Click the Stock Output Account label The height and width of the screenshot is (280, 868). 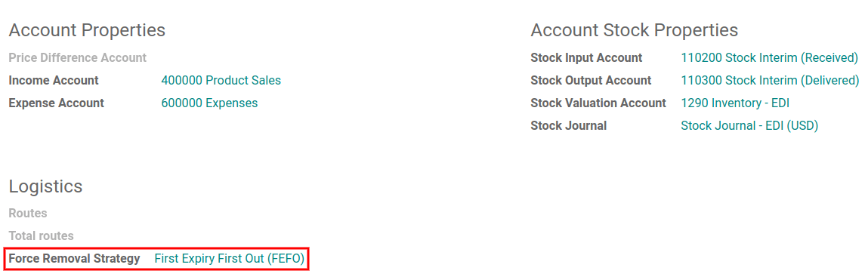pos(591,81)
